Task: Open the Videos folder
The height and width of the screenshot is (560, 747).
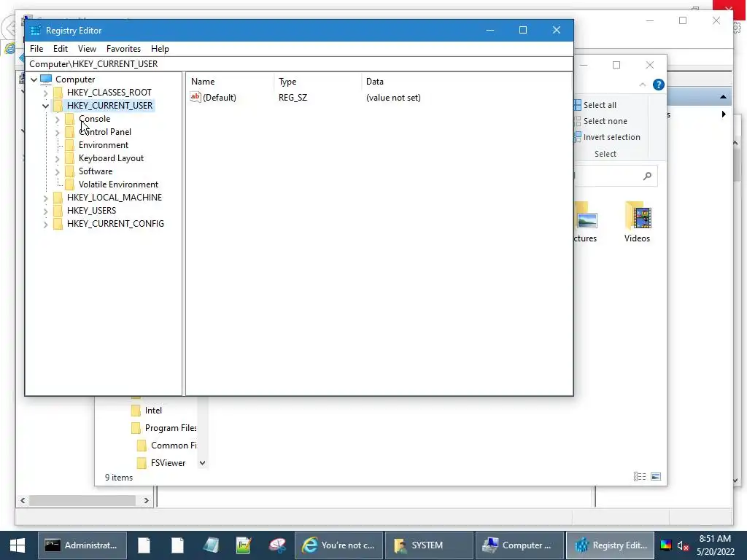Action: [638, 222]
